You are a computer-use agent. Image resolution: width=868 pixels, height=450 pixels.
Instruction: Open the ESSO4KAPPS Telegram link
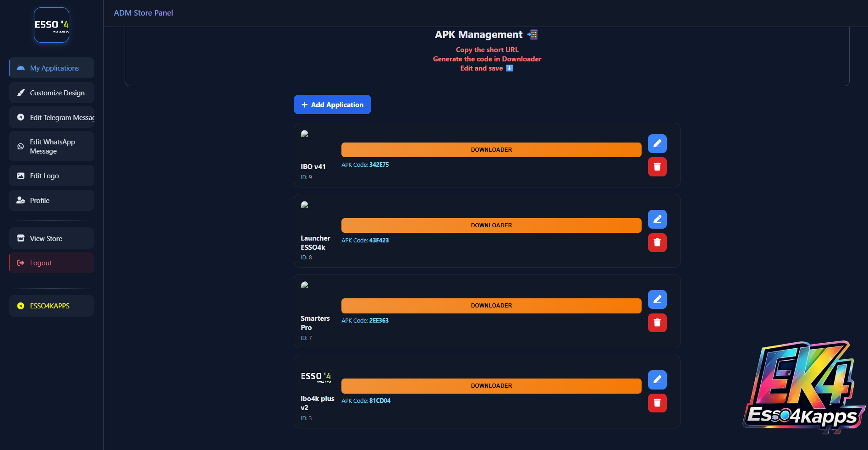[x=51, y=306]
